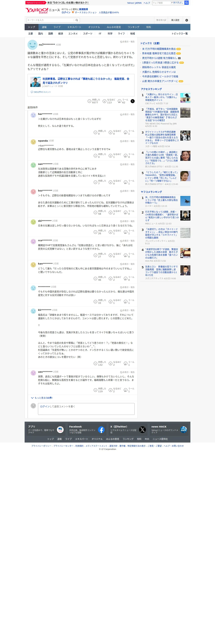
Task: Select the 国内 category
Action: (x=41, y=33)
